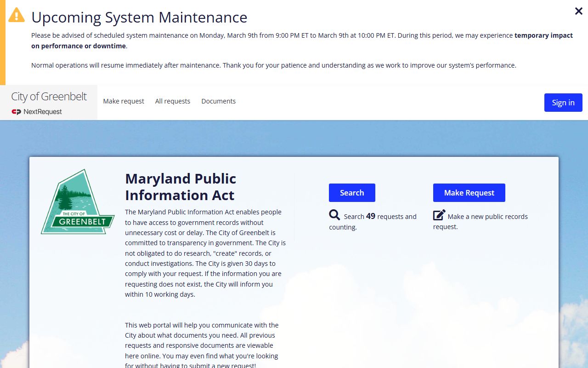The image size is (588, 368).
Task: Go to All requests in navigation
Action: (173, 101)
